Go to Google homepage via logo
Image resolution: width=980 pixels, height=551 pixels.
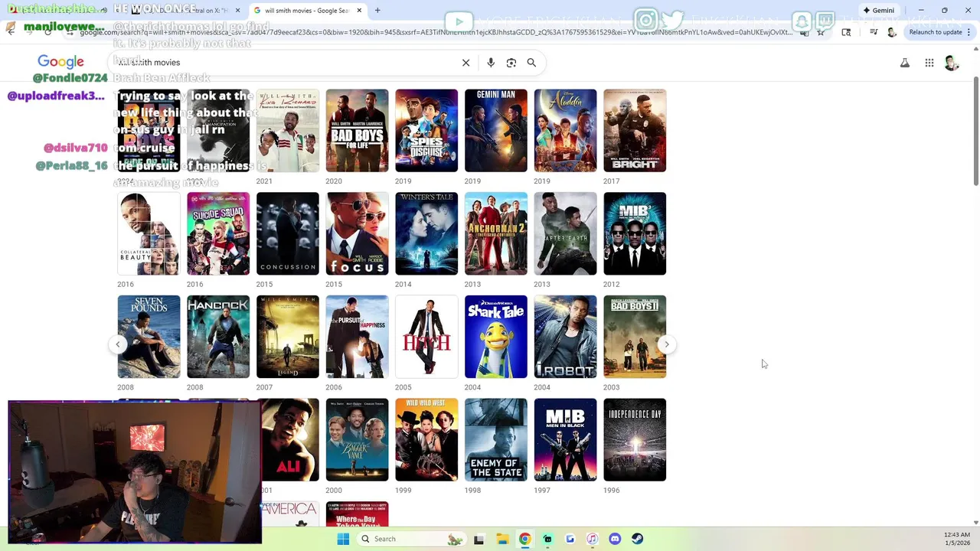click(x=60, y=62)
